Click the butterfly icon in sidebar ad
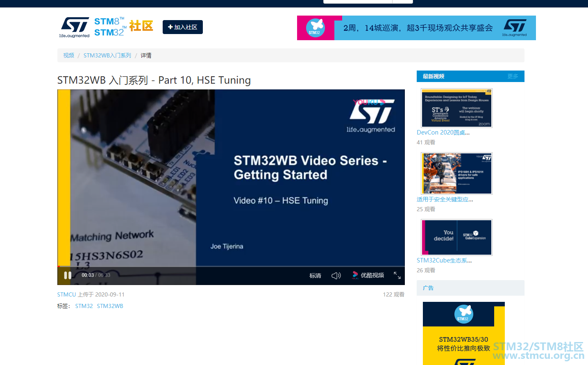Image resolution: width=588 pixels, height=365 pixels. tap(464, 314)
